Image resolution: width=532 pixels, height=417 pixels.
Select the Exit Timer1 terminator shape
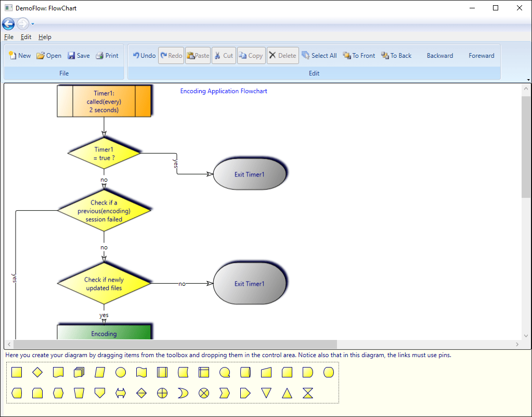[x=250, y=174]
